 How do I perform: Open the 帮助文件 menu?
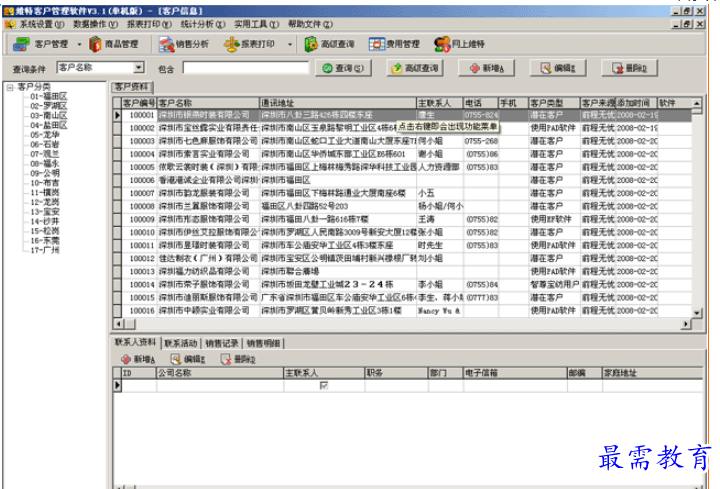310,24
